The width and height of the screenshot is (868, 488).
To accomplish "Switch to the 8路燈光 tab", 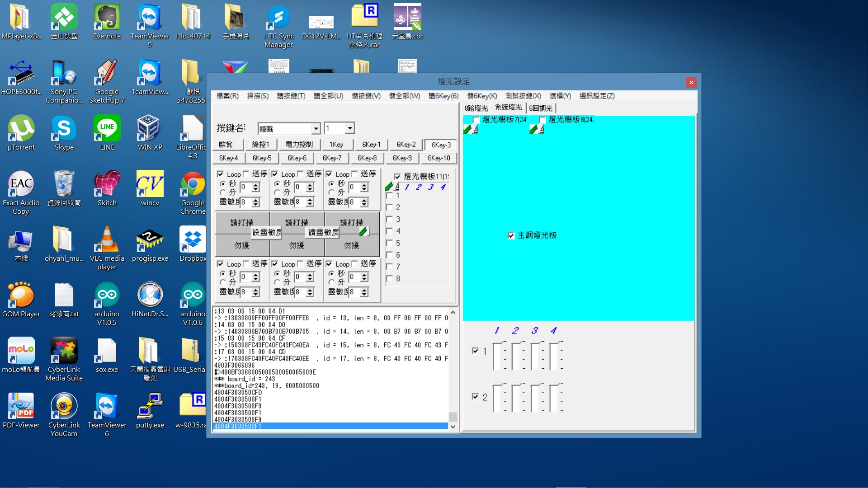I will 476,108.
